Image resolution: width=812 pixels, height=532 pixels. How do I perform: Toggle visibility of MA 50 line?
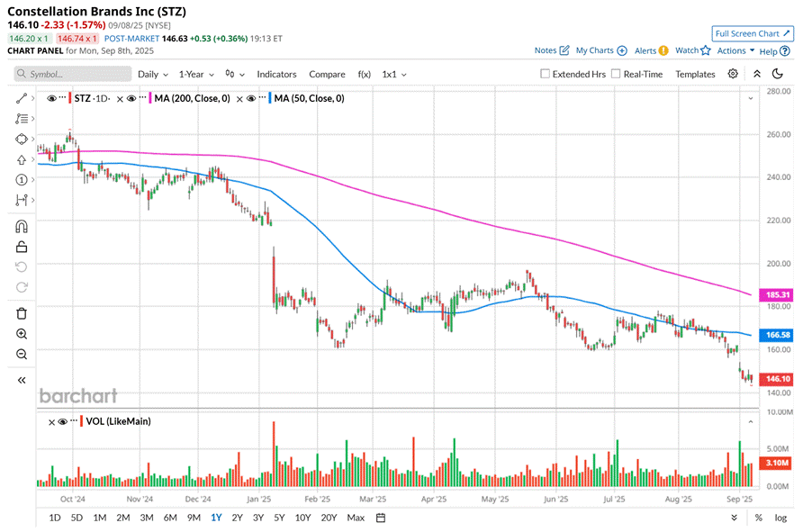[251, 98]
